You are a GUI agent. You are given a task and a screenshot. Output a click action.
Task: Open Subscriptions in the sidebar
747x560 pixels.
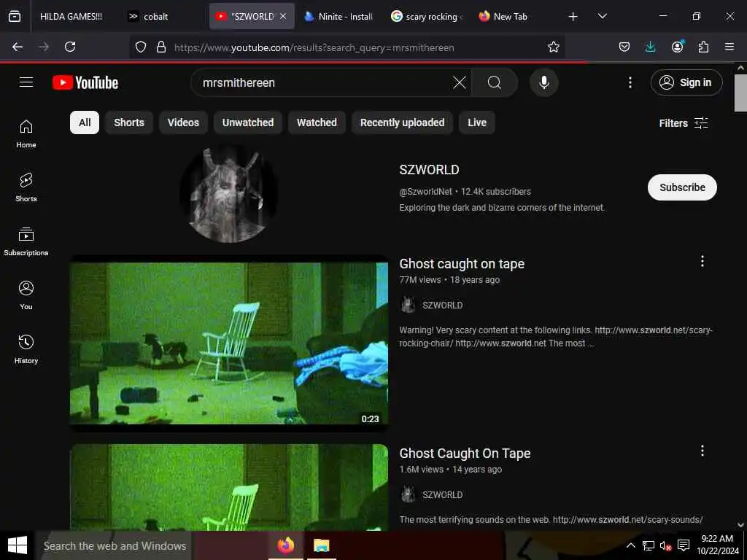pyautogui.click(x=26, y=241)
